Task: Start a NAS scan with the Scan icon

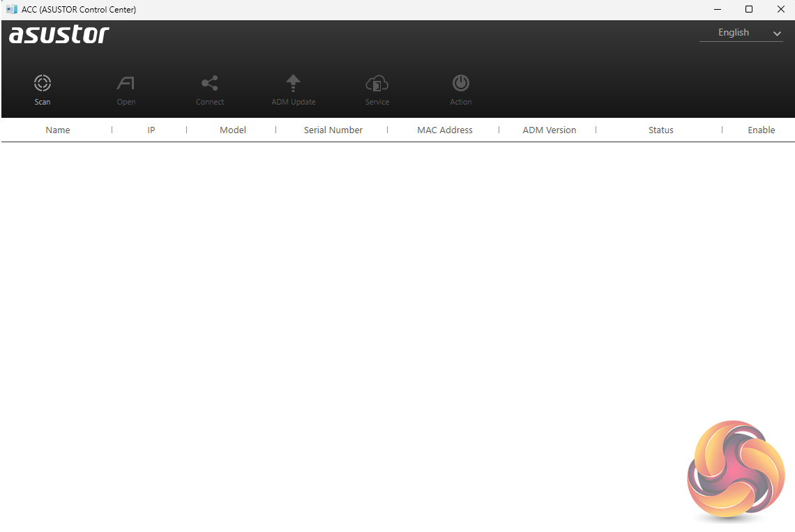Action: pos(43,83)
